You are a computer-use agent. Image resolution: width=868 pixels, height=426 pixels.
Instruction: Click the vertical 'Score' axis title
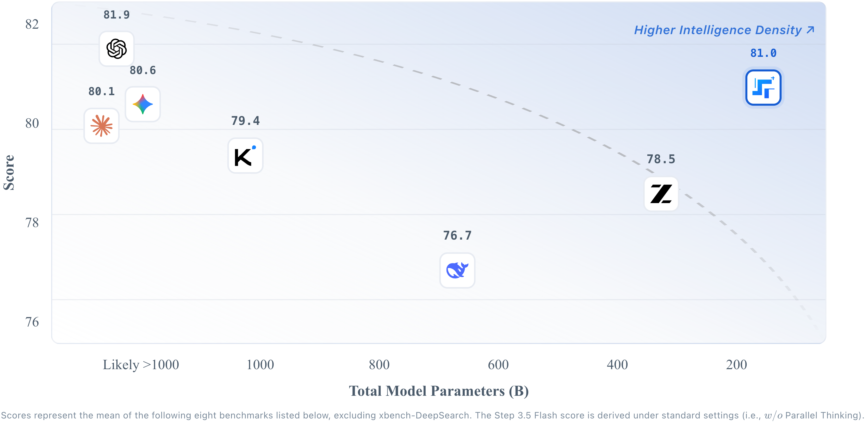pos(9,172)
